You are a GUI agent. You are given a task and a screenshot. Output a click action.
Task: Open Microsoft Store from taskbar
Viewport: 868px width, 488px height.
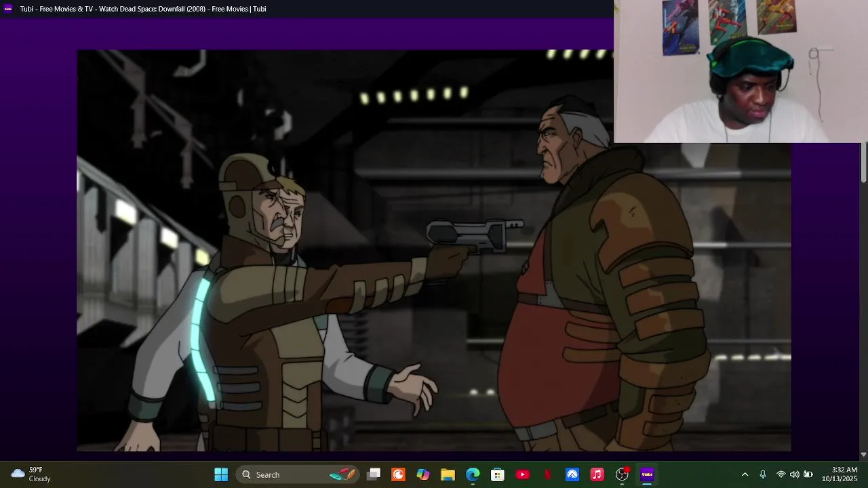point(498,474)
